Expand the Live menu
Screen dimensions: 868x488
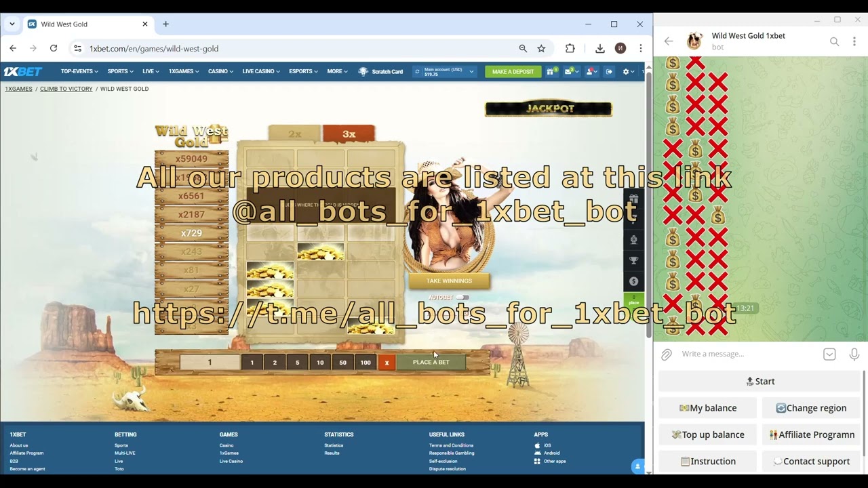pyautogui.click(x=151, y=71)
